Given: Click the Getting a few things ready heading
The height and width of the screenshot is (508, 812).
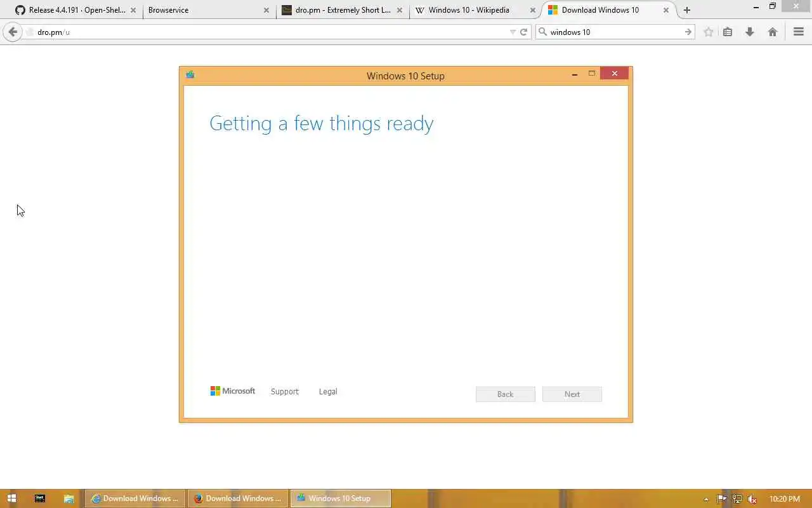Looking at the screenshot, I should [x=322, y=123].
